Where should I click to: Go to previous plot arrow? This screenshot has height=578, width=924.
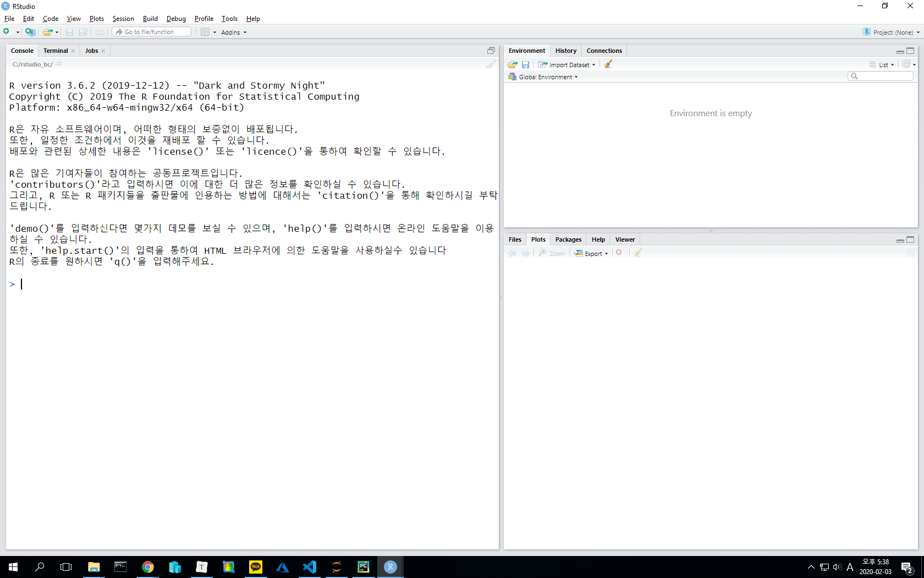(x=513, y=253)
